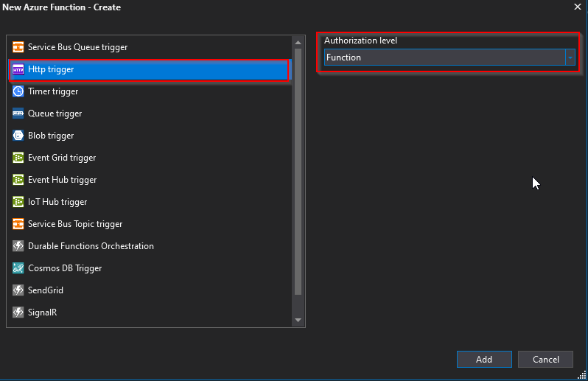Click the purple Http trigger icon
The width and height of the screenshot is (588, 381).
[x=18, y=69]
